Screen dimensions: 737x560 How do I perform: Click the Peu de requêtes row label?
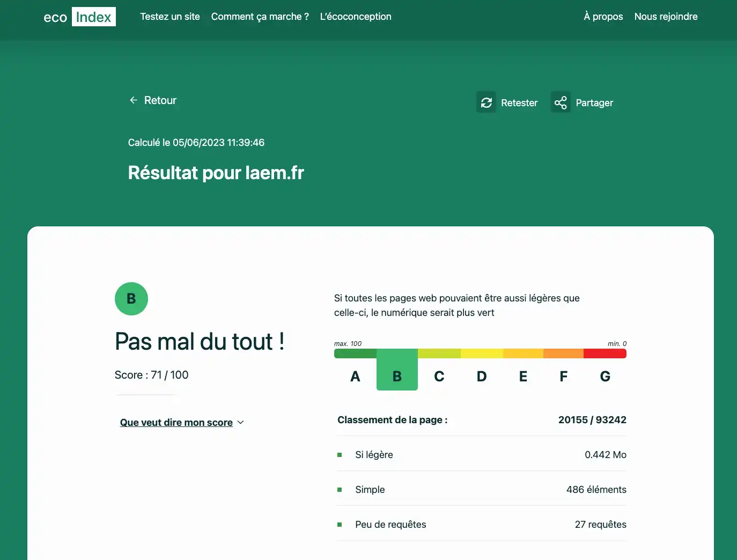click(390, 525)
